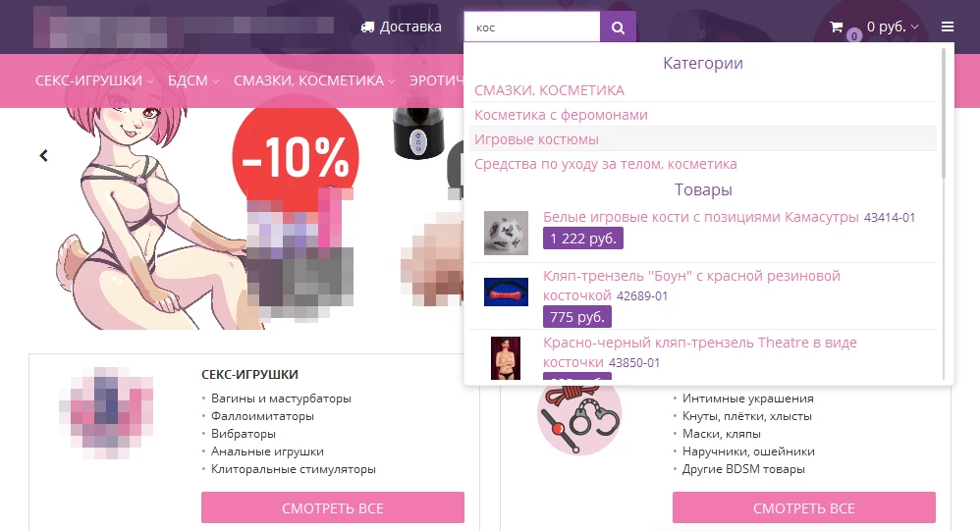
Task: Go to previous slide with left arrow
Action: tap(44, 155)
